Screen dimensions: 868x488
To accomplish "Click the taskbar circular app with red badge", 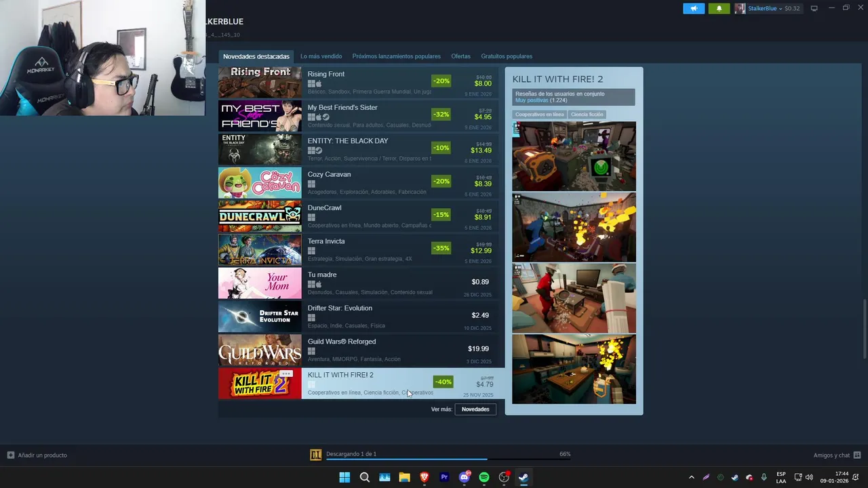I will pyautogui.click(x=504, y=477).
